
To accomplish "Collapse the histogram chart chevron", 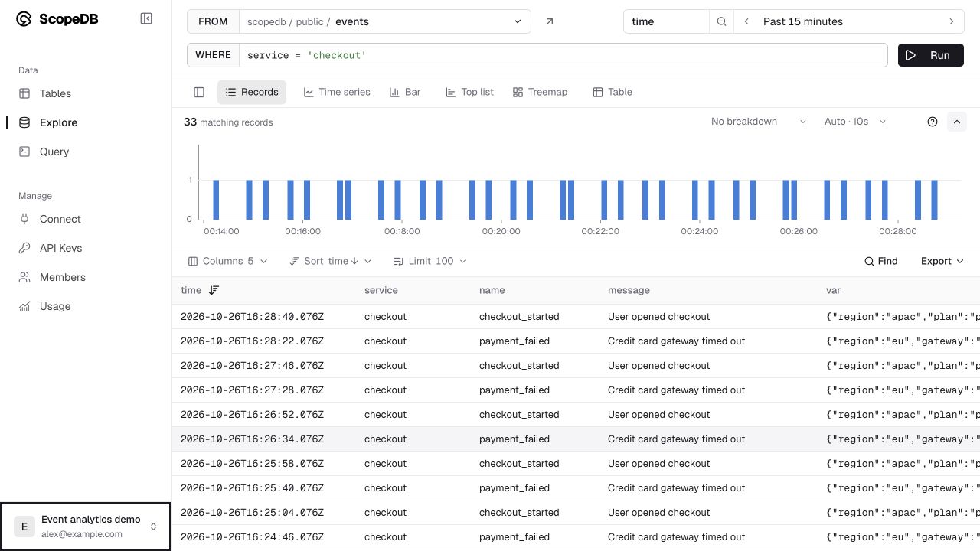I will click(x=957, y=122).
